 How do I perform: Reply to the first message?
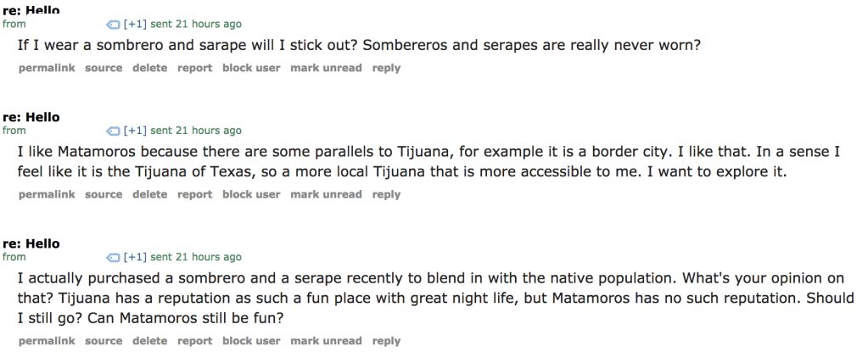[x=386, y=68]
